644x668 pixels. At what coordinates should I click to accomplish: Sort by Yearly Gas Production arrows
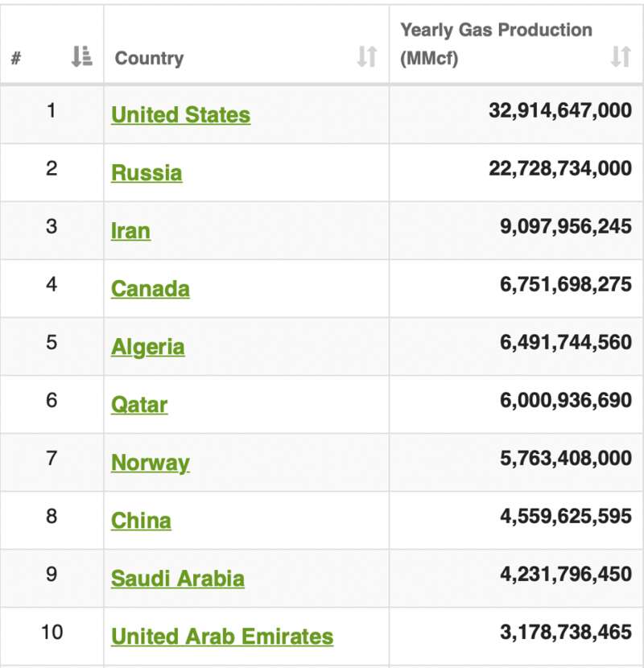621,56
